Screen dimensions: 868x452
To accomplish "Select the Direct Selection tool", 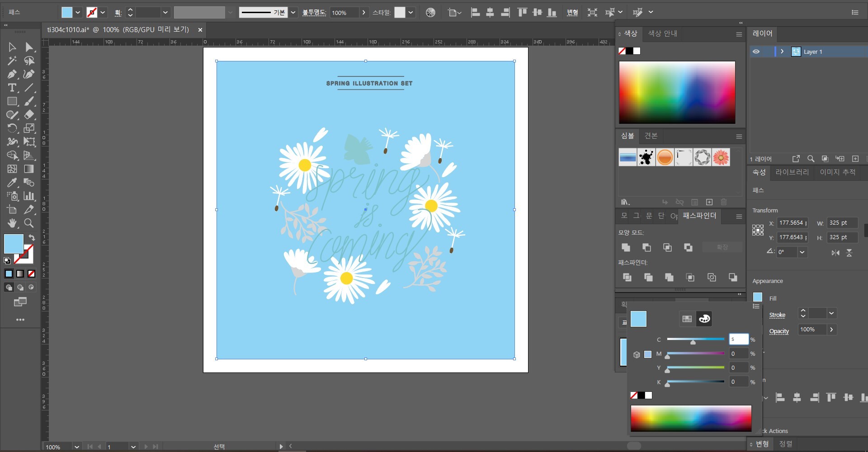I will [x=29, y=47].
